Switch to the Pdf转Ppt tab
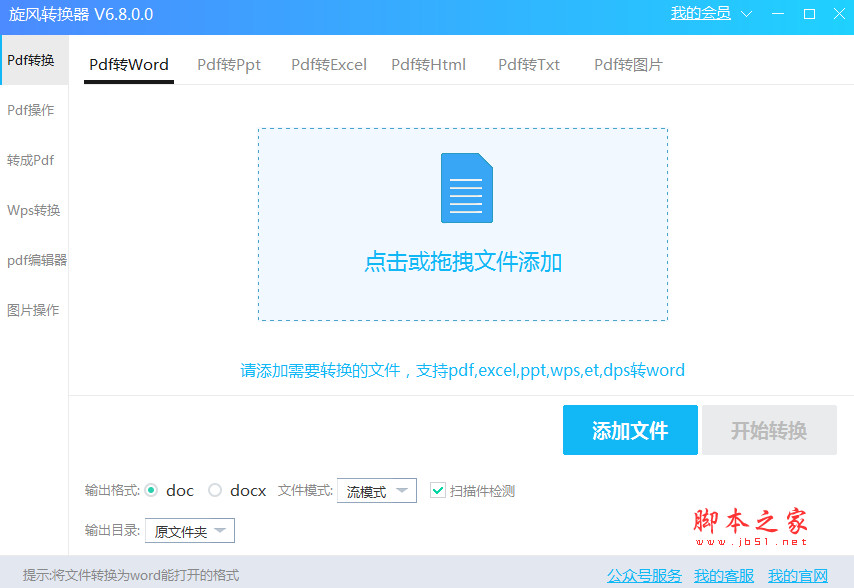 (x=228, y=64)
